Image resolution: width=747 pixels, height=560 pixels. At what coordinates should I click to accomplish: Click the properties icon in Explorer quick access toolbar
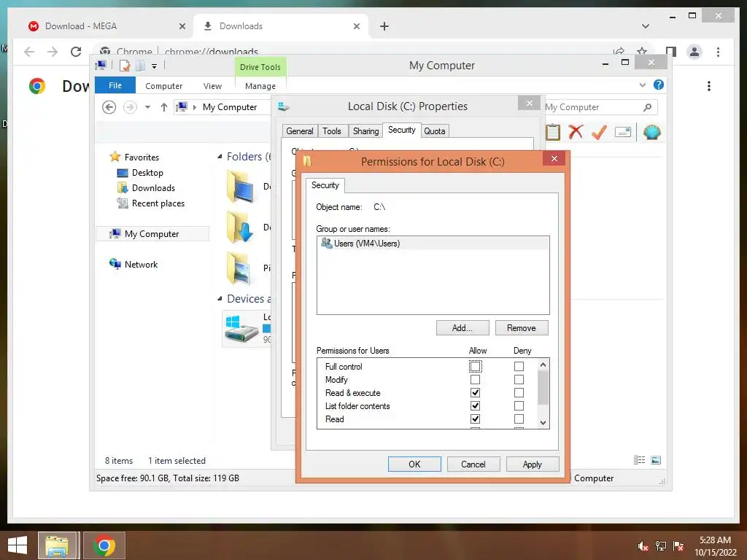(124, 66)
